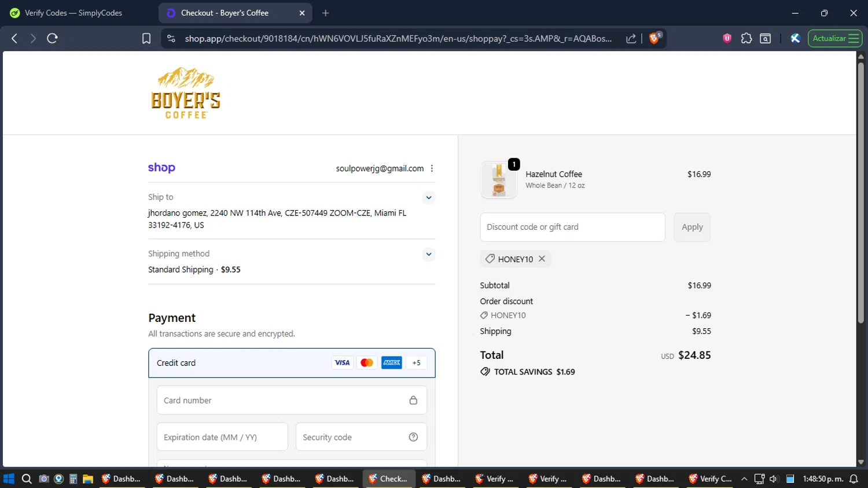The height and width of the screenshot is (488, 868).
Task: Click the browser forward arrow
Action: point(33,38)
